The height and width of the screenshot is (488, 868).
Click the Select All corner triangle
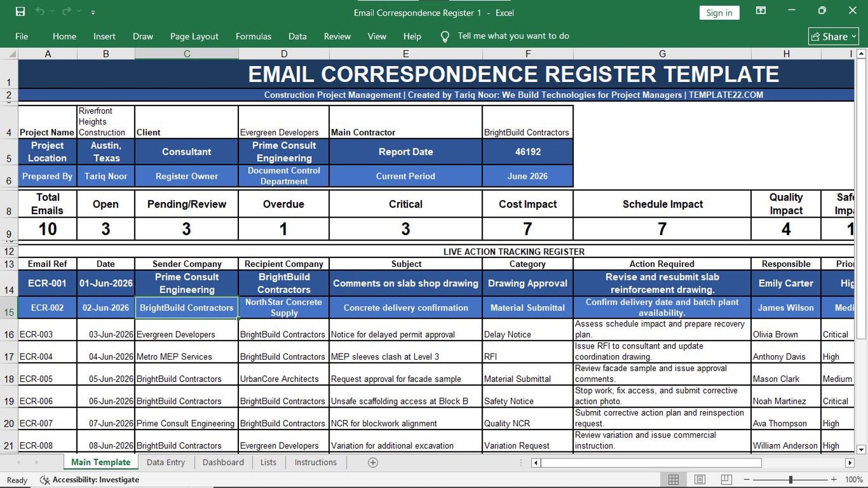[x=9, y=54]
